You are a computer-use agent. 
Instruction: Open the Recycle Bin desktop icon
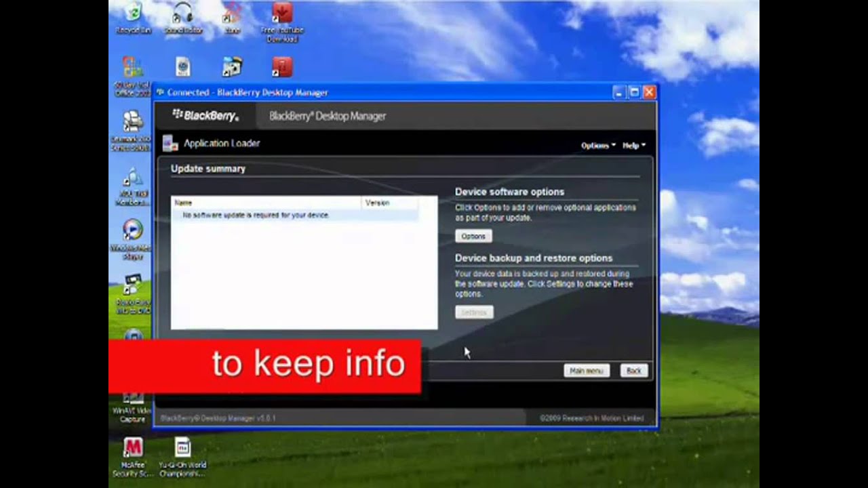[134, 18]
